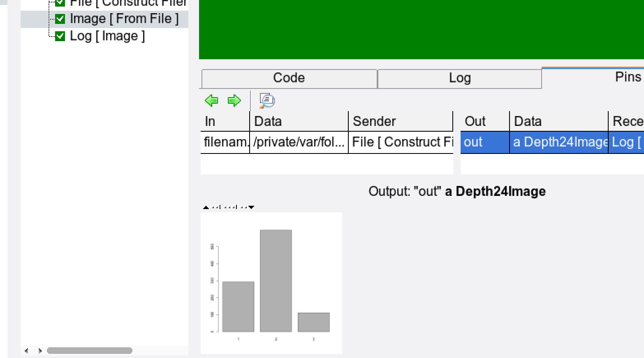The image size is (644, 358).
Task: Click the green forward arrow icon
Action: click(x=234, y=100)
